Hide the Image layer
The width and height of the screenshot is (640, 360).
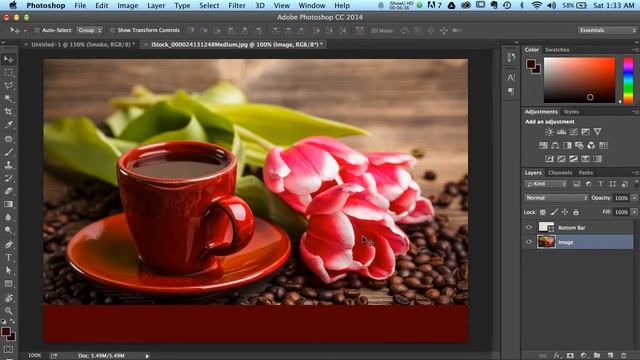tap(529, 242)
